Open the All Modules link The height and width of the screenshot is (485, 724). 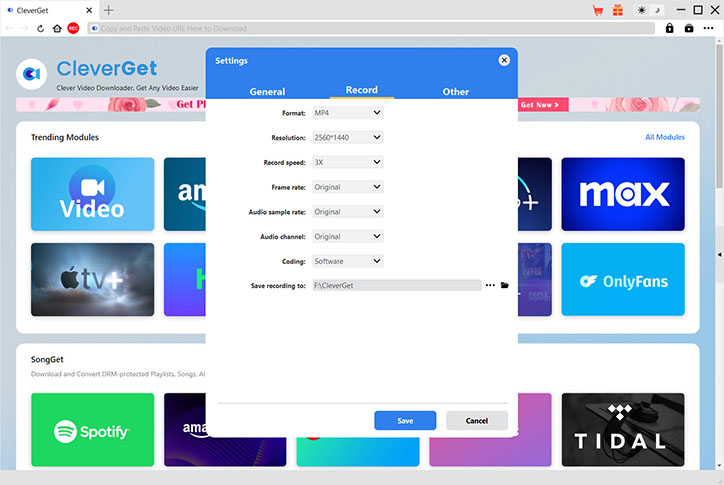pyautogui.click(x=665, y=137)
